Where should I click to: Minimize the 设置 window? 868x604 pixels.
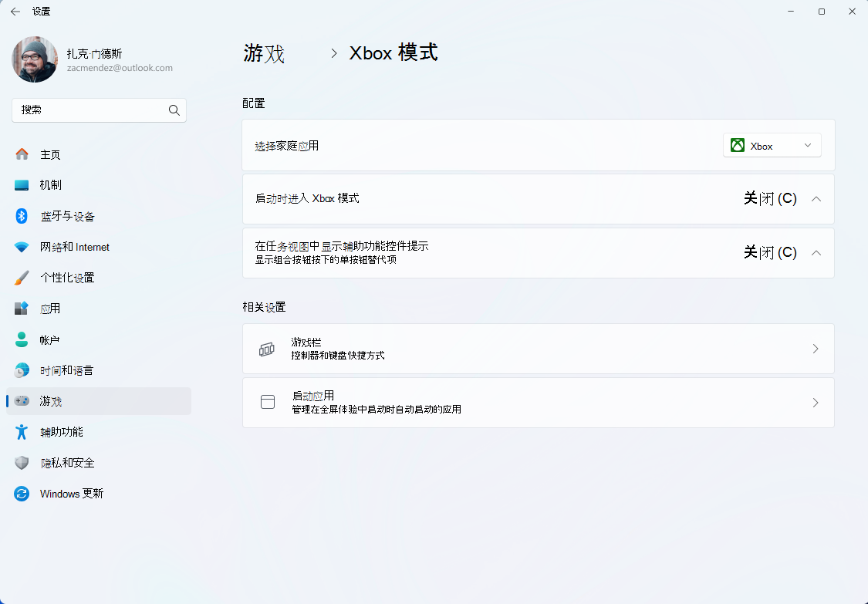coord(792,12)
